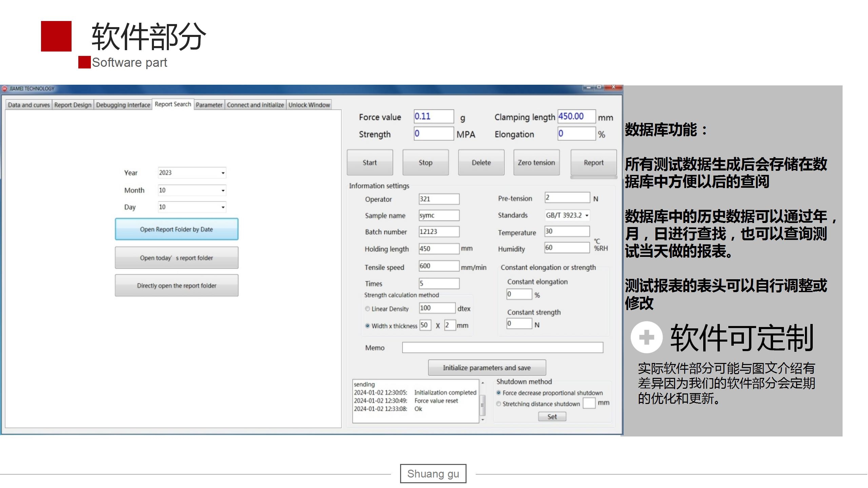Expand the Year dropdown
Image resolution: width=868 pixels, height=488 pixels.
(x=223, y=173)
